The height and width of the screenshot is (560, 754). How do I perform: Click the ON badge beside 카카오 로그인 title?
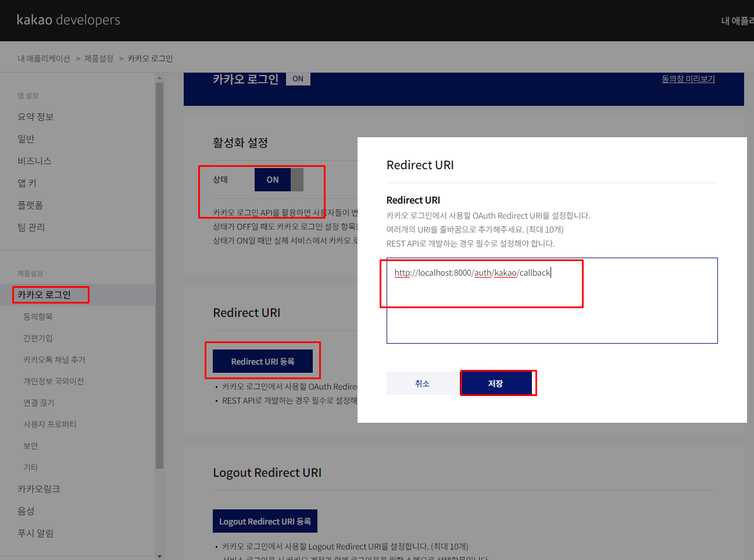tap(298, 79)
